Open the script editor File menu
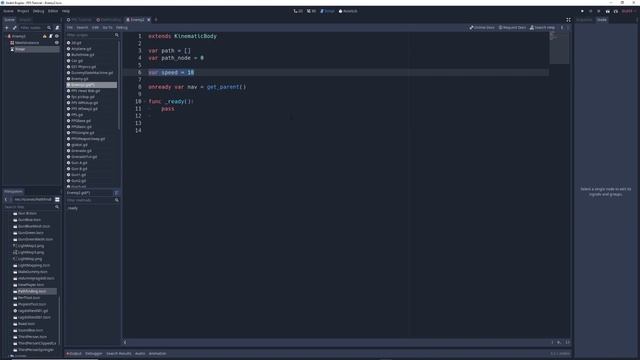Image resolution: width=640 pixels, height=360 pixels. tap(70, 28)
